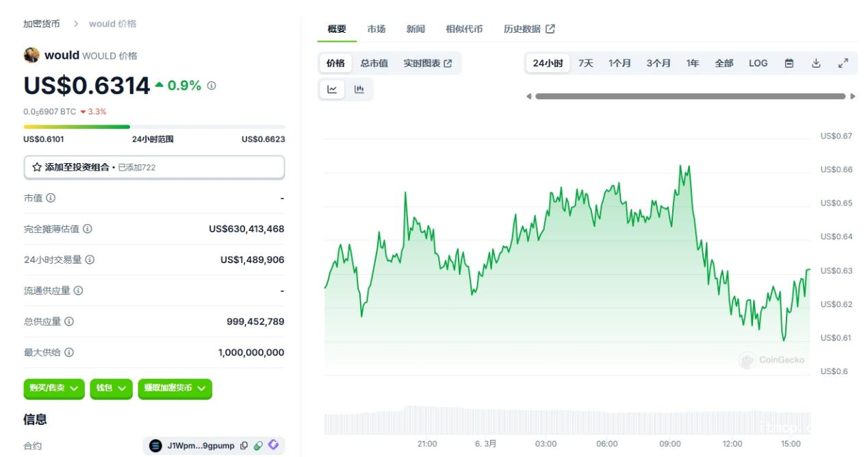The image size is (868, 457).
Task: Click the J1Wpm...9gpump contract chip
Action: pyautogui.click(x=214, y=446)
